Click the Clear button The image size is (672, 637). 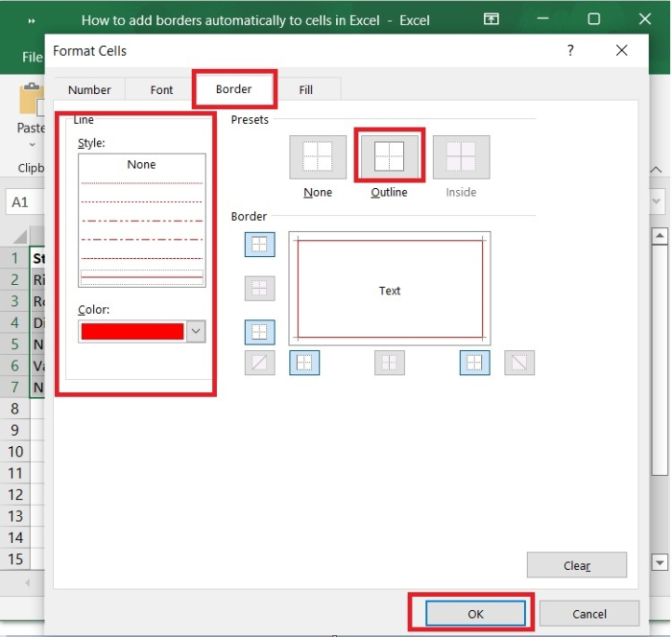(x=576, y=565)
